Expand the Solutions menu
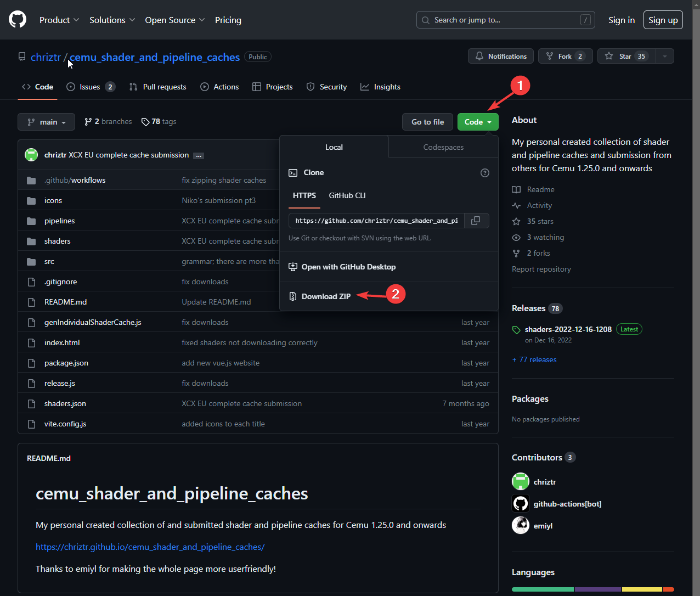This screenshot has width=700, height=596. pos(112,20)
